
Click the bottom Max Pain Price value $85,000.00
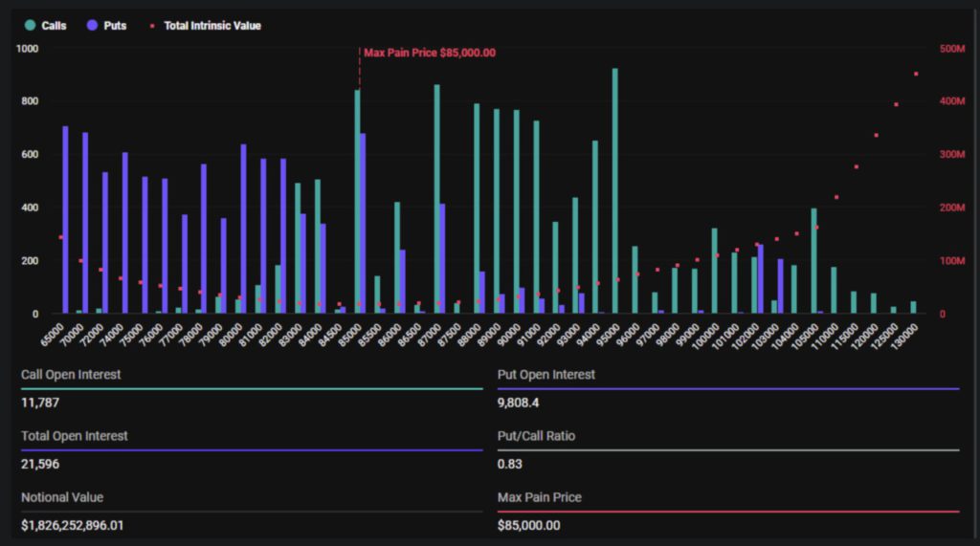(x=528, y=525)
